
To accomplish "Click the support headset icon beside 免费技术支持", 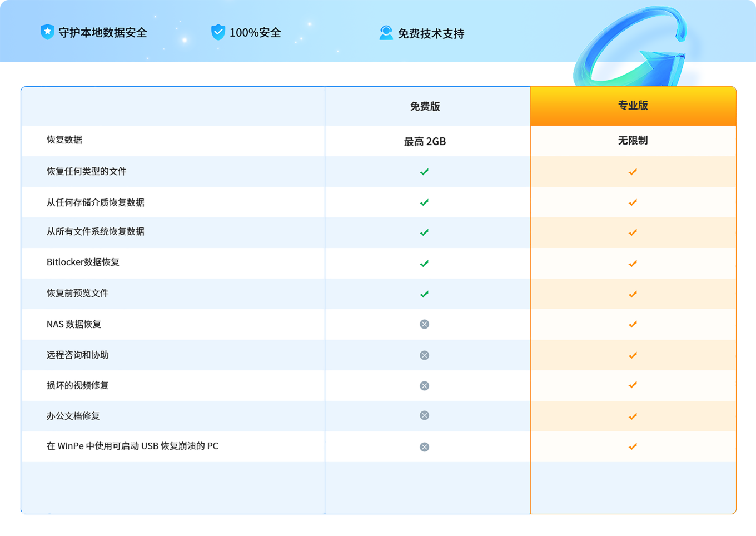I will [x=386, y=33].
